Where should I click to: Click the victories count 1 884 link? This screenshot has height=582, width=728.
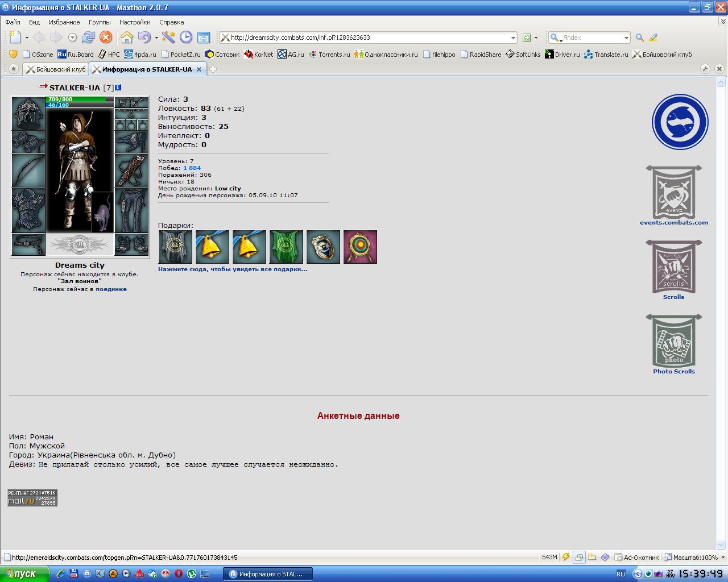[192, 168]
